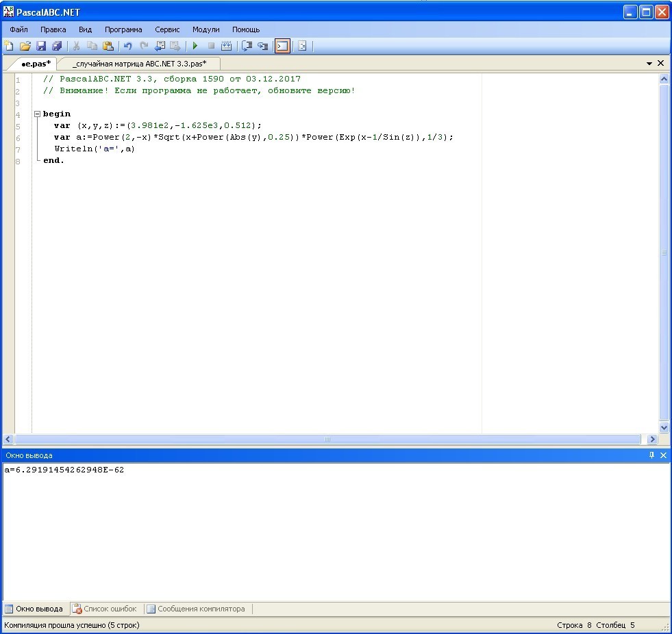Image resolution: width=672 pixels, height=634 pixels.
Task: Save the file with the floppy disk icon
Action: (41, 46)
